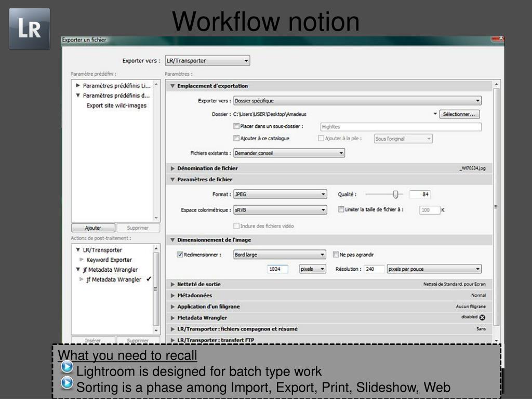Click the checkmark next to jf Metadata Wrangler

pos(149,279)
